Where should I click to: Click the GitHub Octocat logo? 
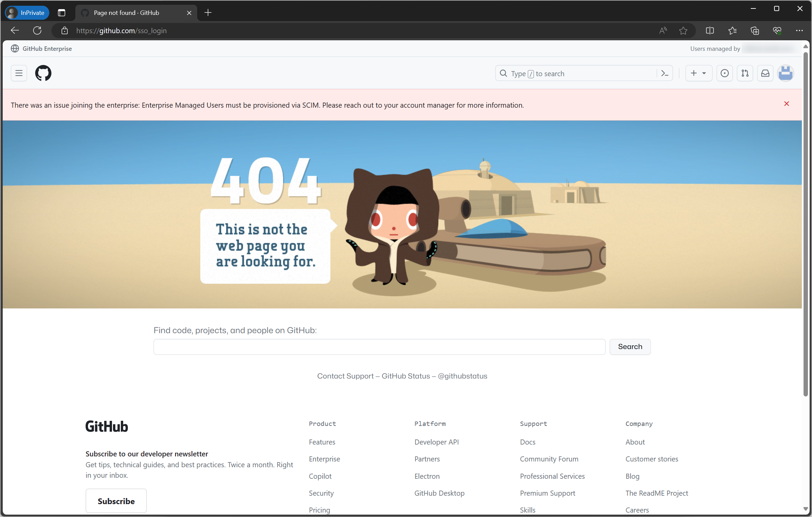tap(43, 73)
